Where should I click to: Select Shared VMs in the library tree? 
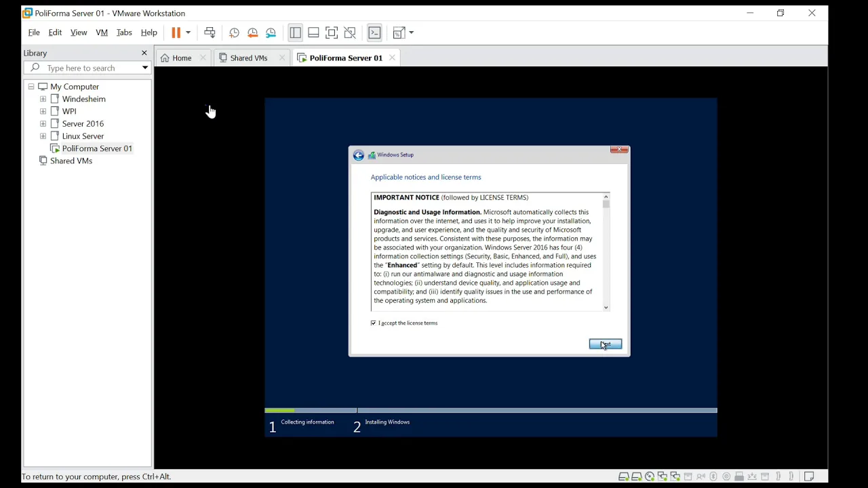click(71, 161)
